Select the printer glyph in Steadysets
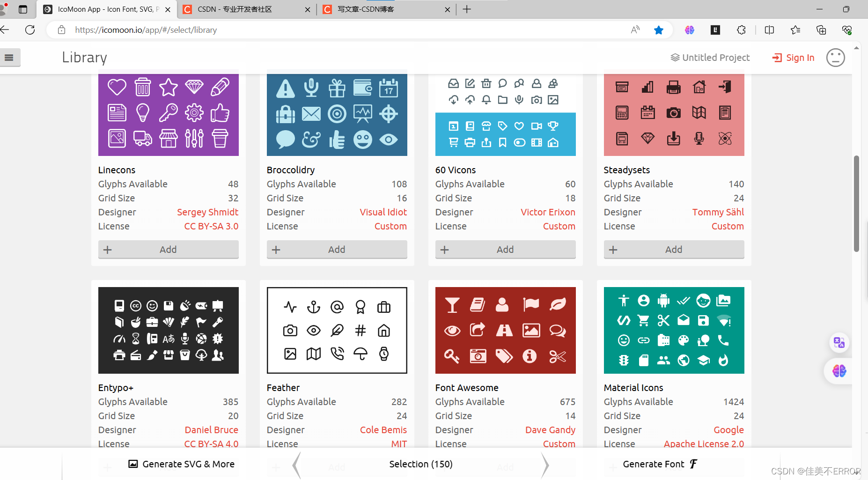Viewport: 868px width, 480px height. 673,87
